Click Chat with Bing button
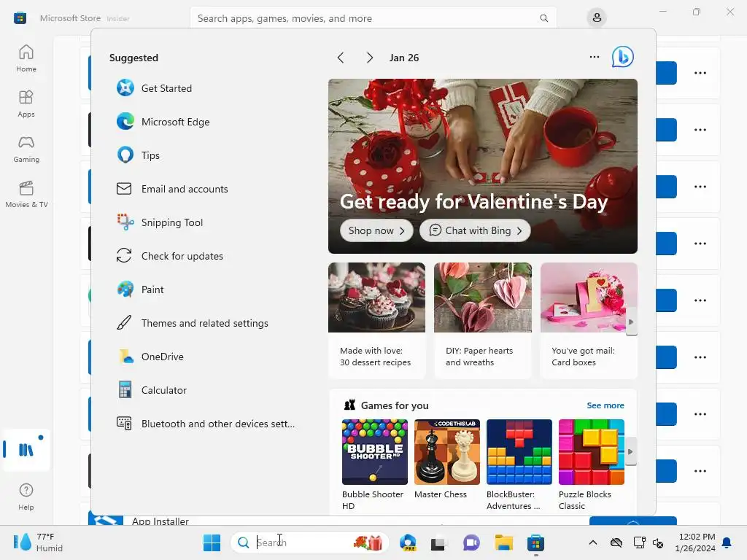Image resolution: width=747 pixels, height=560 pixels. pos(475,230)
